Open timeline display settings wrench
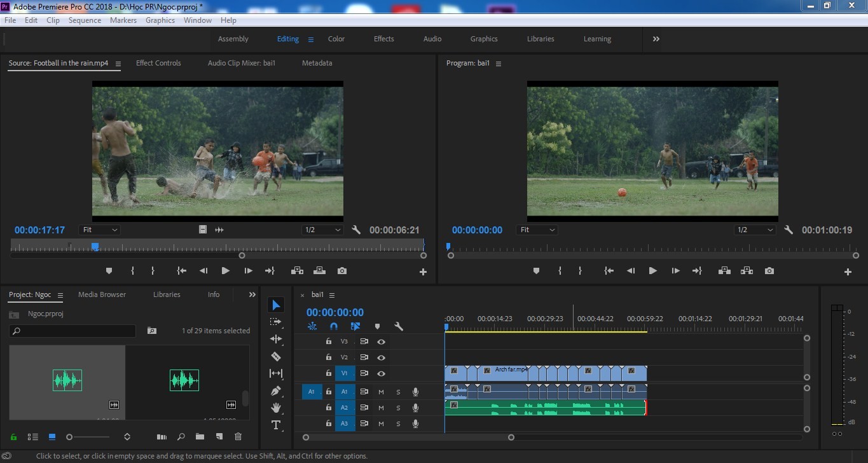868x463 pixels. pos(399,326)
